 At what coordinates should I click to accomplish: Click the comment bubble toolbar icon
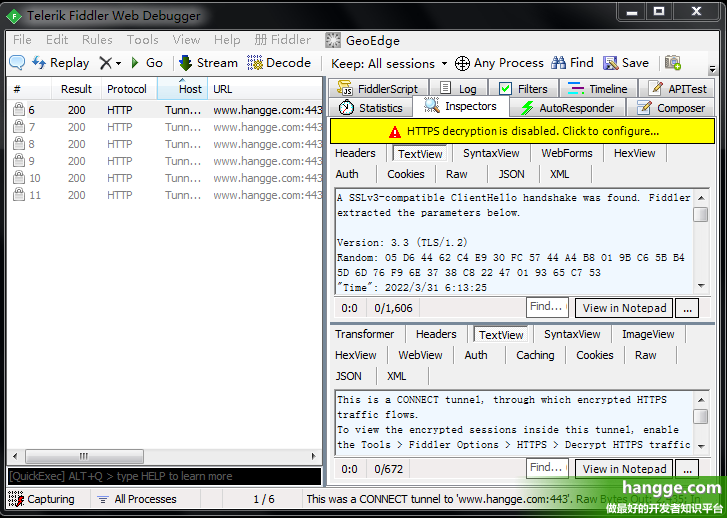tap(17, 63)
